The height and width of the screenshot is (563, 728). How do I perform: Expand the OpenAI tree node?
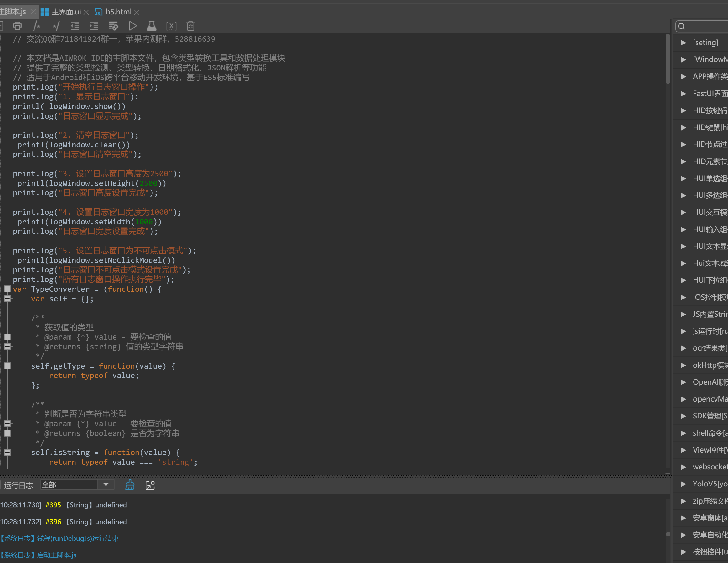pyautogui.click(x=683, y=382)
